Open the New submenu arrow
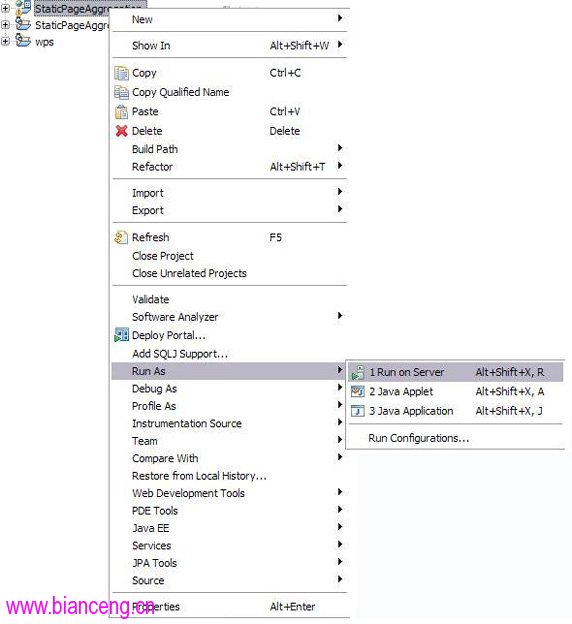 [x=340, y=18]
